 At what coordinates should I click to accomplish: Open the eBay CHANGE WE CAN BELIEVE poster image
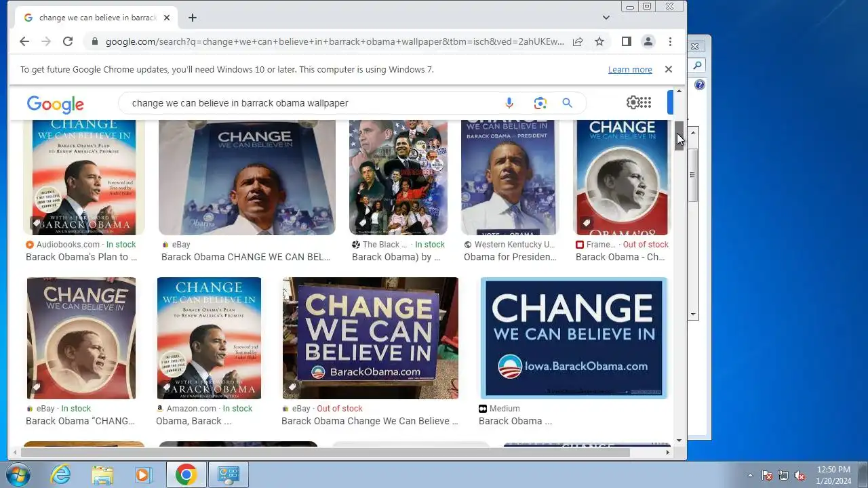coord(247,178)
